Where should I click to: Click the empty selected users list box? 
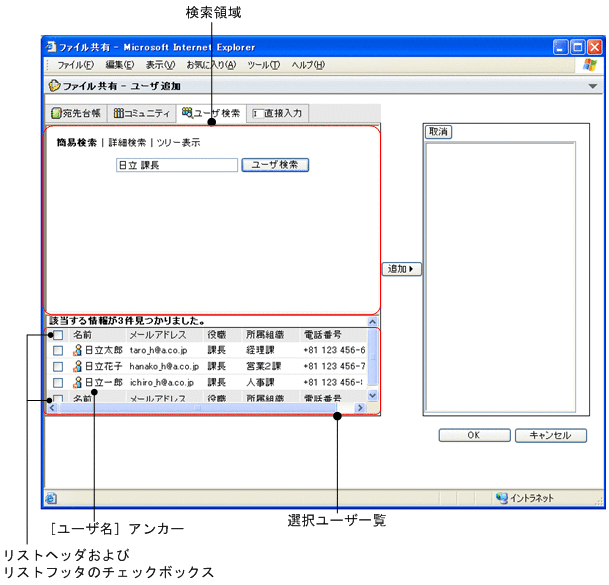coord(501,277)
